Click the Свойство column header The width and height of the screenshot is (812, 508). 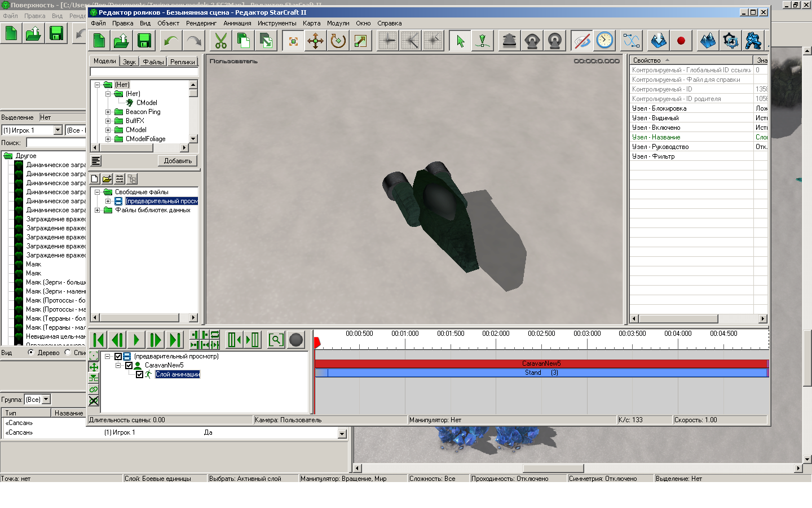(x=691, y=60)
